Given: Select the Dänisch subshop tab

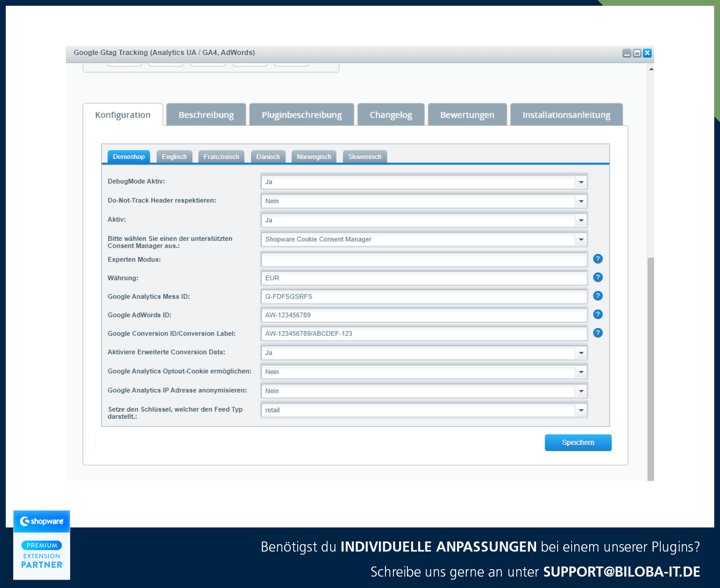Looking at the screenshot, I should tap(268, 157).
